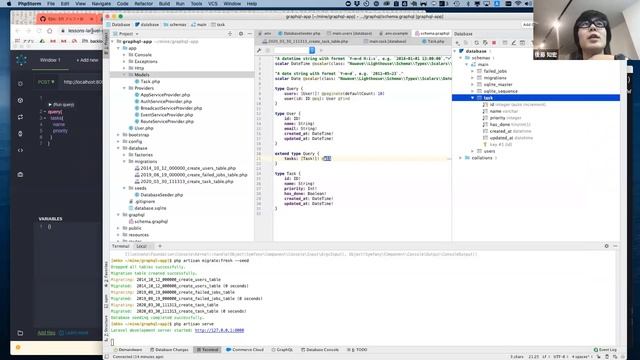The image size is (640, 360).
Task: Minimize the terminal tool window
Action: click(616, 246)
